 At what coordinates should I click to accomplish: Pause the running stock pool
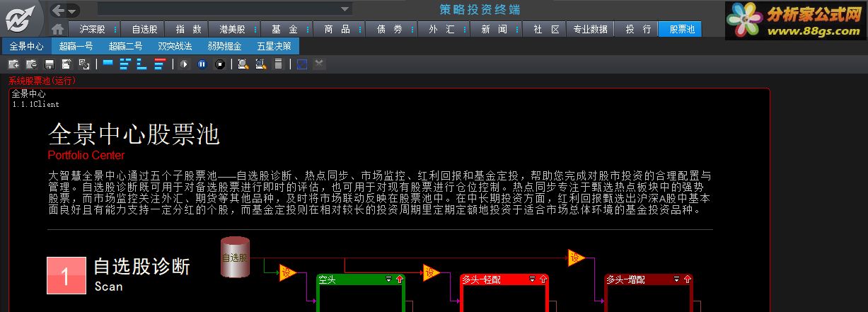pyautogui.click(x=202, y=64)
